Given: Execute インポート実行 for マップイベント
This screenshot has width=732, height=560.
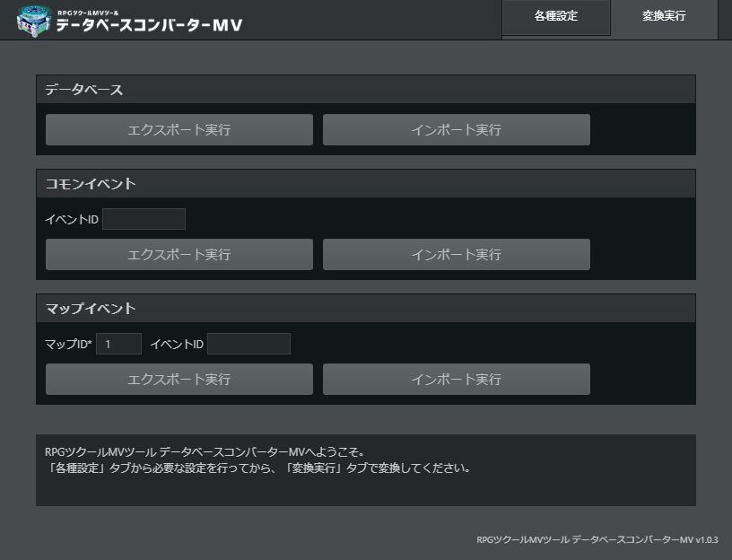Looking at the screenshot, I should [456, 379].
